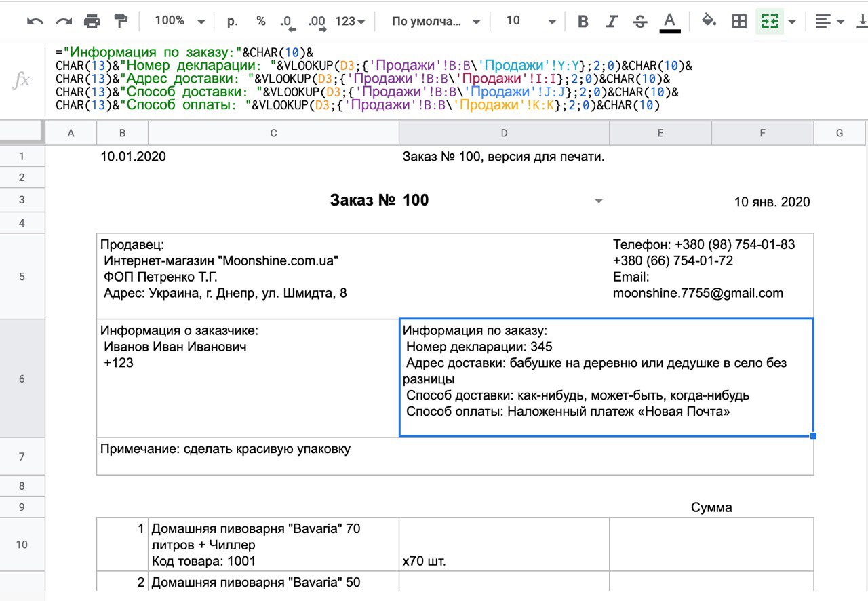
Task: Format the cell as percent
Action: pyautogui.click(x=261, y=21)
